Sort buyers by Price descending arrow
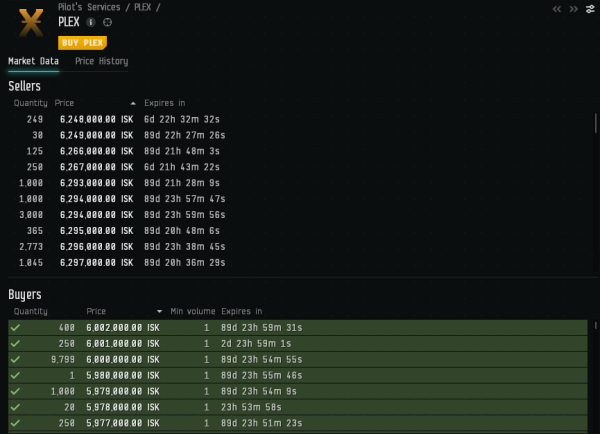The image size is (600, 434). tap(159, 312)
